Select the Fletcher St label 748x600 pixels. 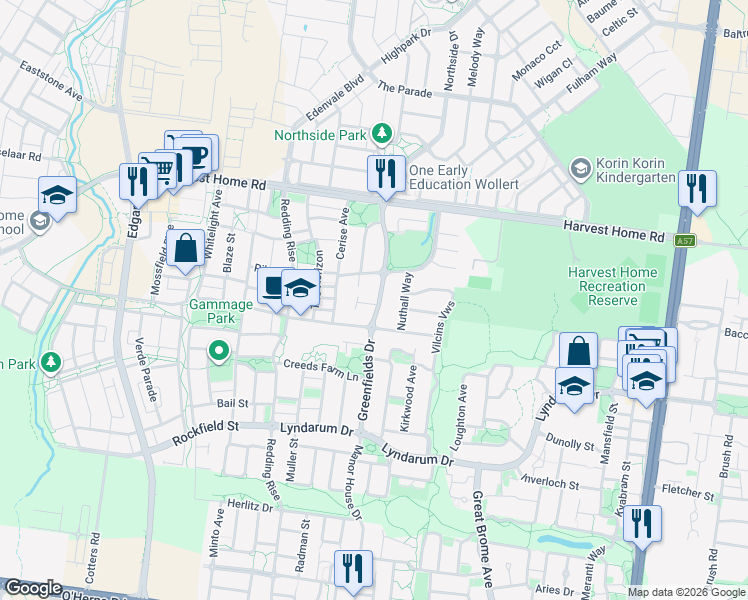pos(688,493)
